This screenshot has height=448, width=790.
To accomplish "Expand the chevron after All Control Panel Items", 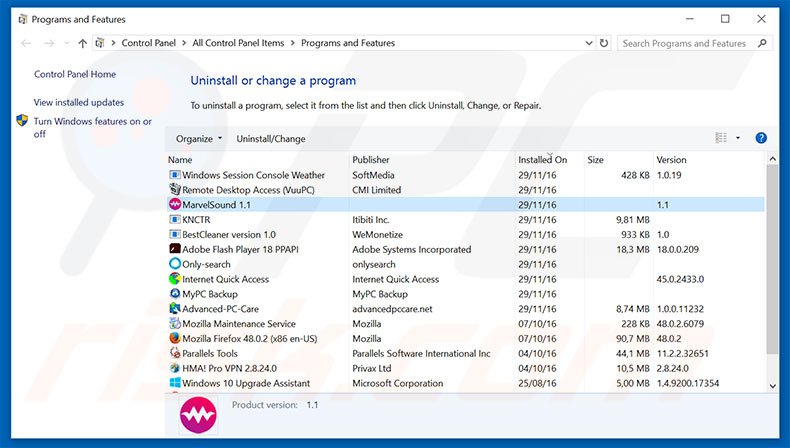I will (293, 43).
